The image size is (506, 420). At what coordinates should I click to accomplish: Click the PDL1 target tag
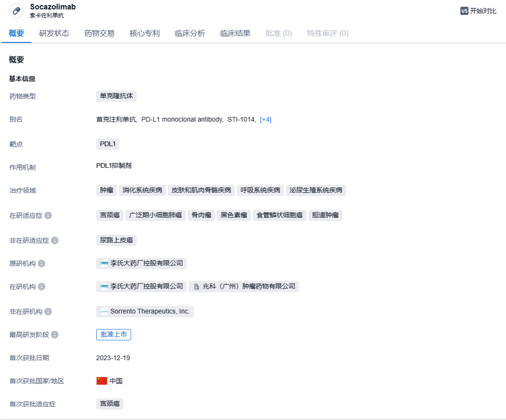pyautogui.click(x=108, y=144)
